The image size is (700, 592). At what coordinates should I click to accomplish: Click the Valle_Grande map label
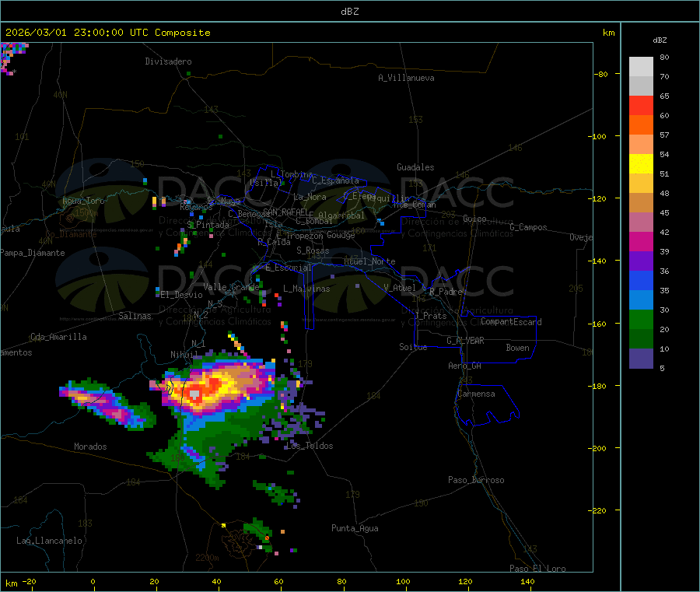click(231, 287)
